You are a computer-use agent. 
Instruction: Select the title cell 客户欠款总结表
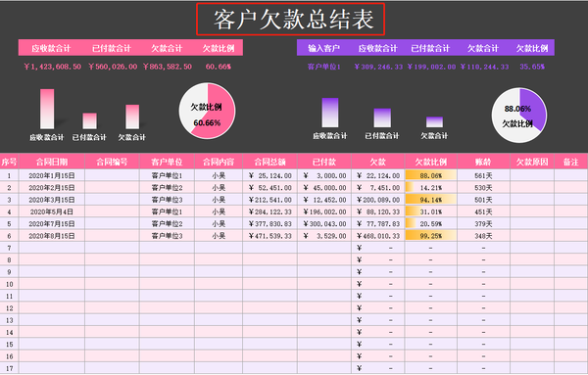click(291, 20)
